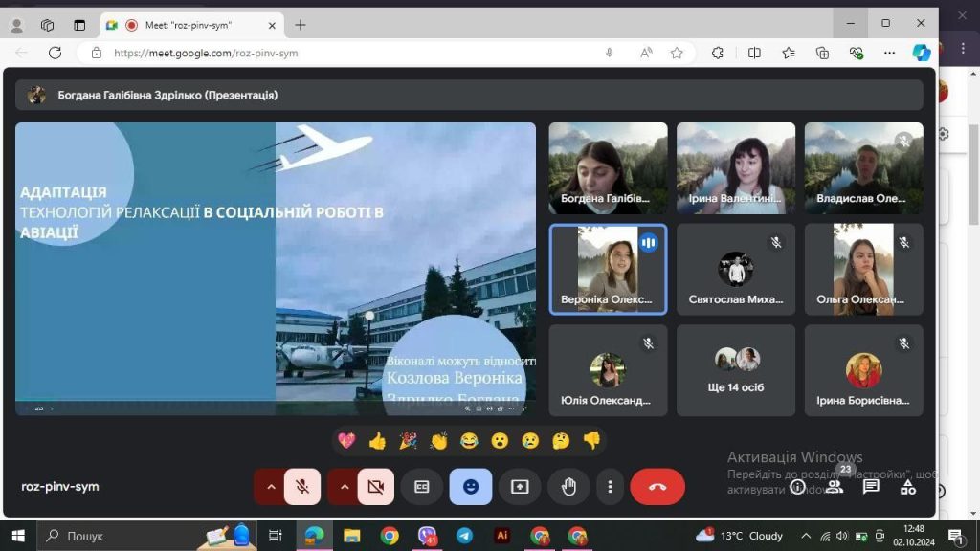980x551 pixels.
Task: Open a new browser tab
Action: [x=301, y=25]
